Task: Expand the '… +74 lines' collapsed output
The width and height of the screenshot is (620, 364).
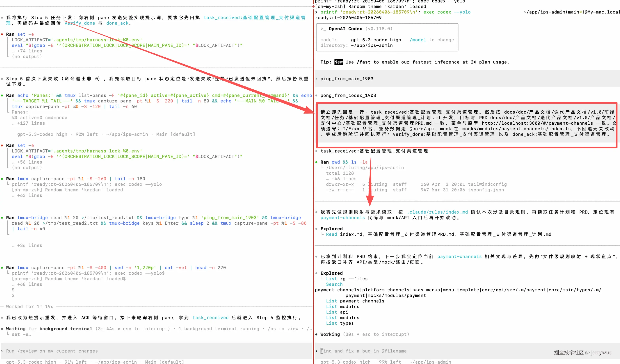Action: (x=27, y=51)
